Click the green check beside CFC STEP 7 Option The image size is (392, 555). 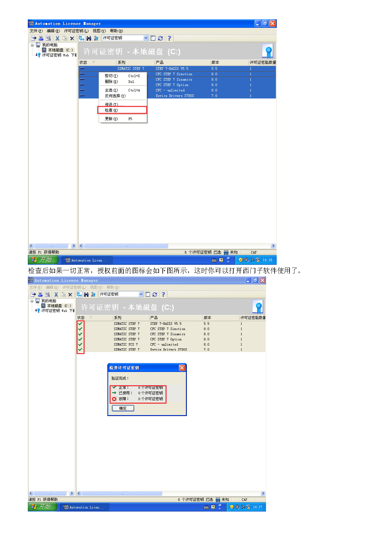(80, 339)
